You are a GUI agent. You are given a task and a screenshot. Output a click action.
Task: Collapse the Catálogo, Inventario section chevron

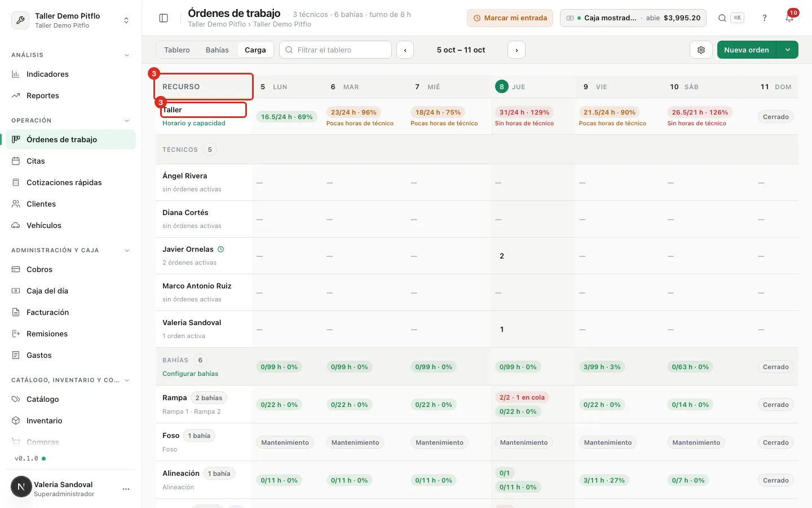click(x=127, y=380)
